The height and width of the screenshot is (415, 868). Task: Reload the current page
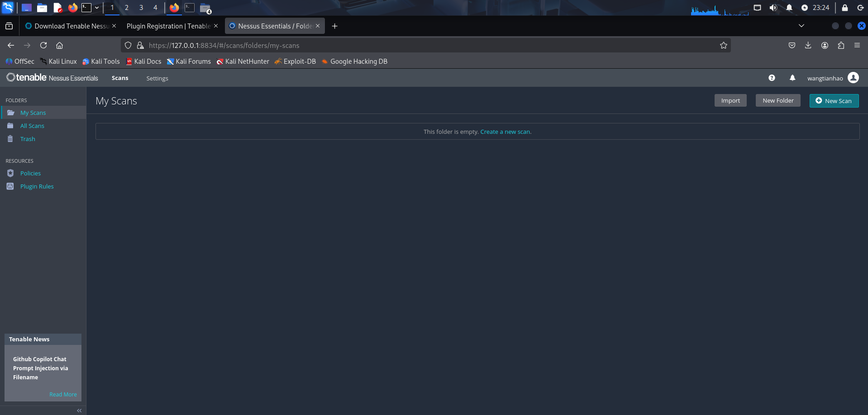[43, 45]
